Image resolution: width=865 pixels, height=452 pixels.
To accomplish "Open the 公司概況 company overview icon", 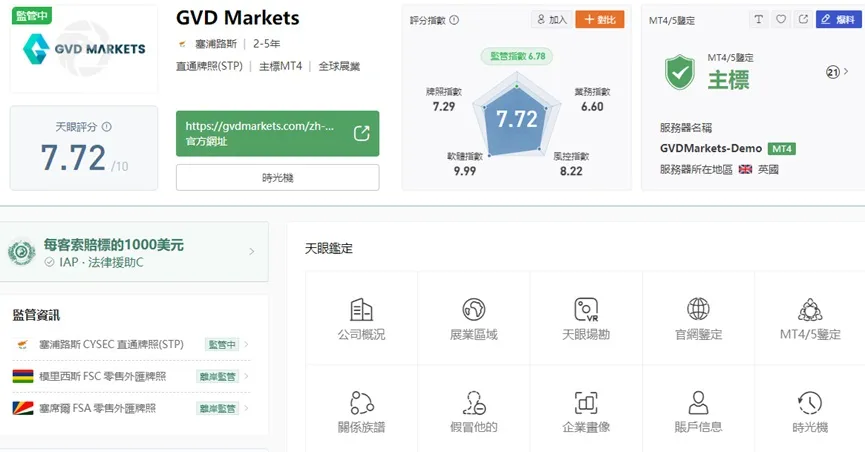I will click(x=361, y=310).
